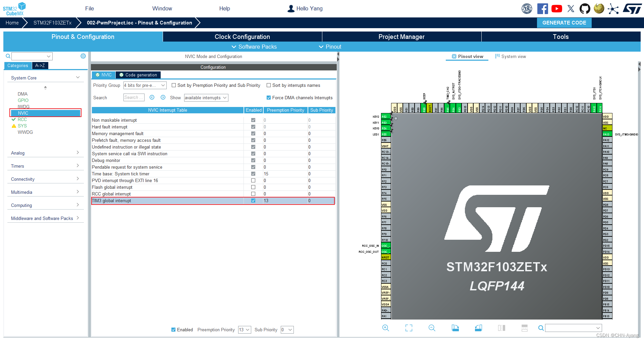Click the ST logo in header
Viewport: 644px width, 341px height.
[x=632, y=9]
